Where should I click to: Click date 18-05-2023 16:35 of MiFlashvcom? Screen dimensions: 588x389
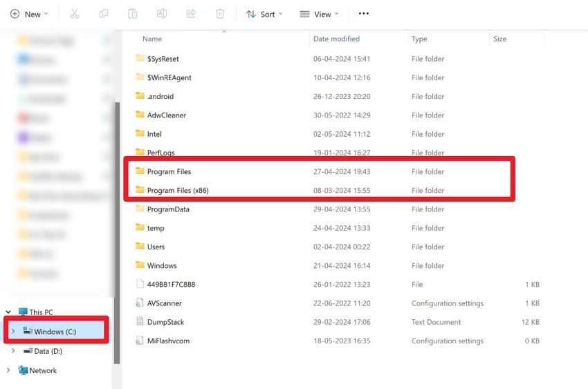tap(342, 341)
